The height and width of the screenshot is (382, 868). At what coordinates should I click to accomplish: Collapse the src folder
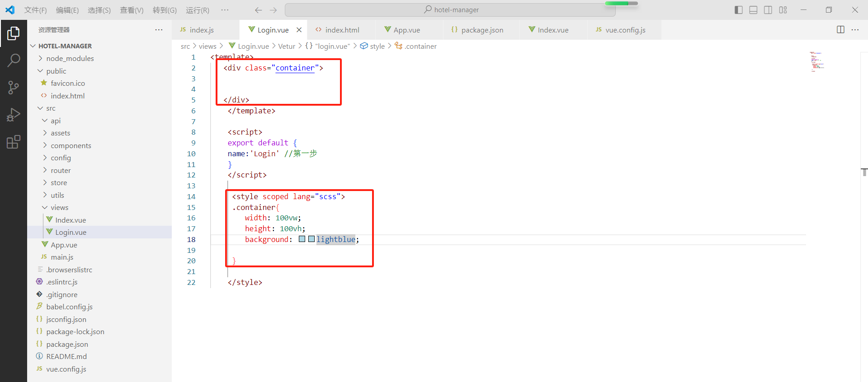pos(99,108)
